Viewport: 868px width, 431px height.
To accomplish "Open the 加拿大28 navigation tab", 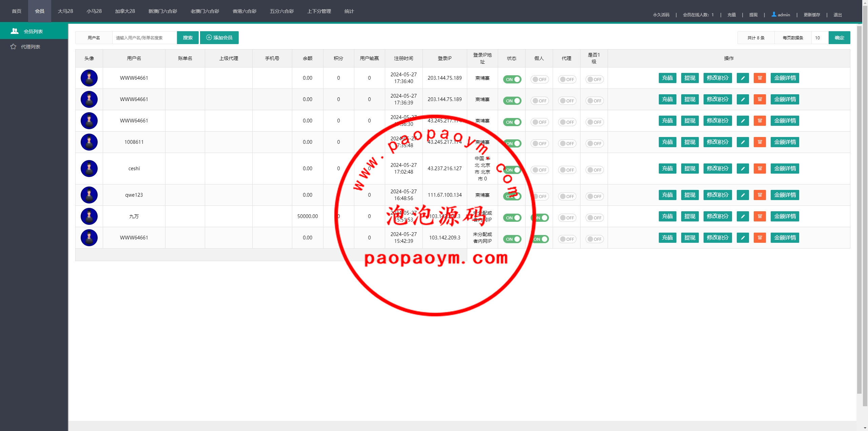I will (125, 11).
